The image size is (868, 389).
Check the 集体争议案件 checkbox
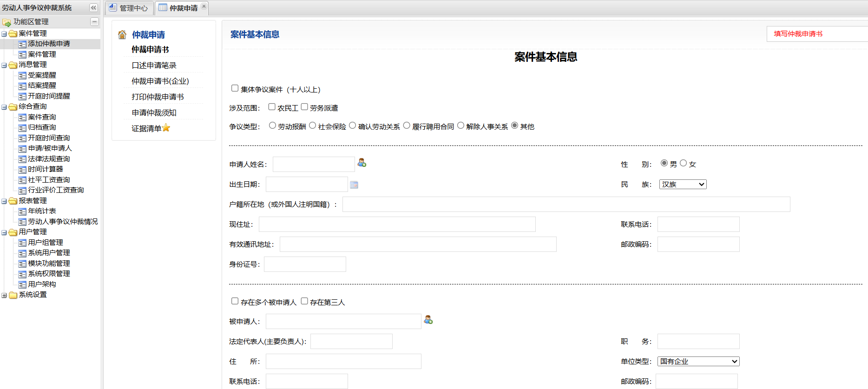point(235,88)
